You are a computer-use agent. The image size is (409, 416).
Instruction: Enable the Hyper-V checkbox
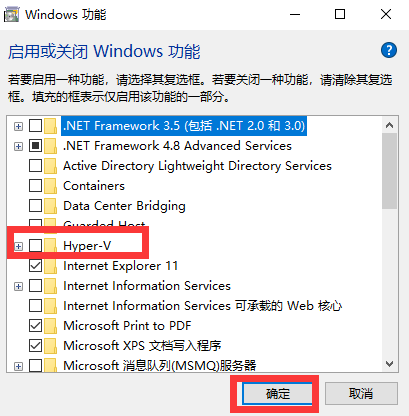(35, 246)
